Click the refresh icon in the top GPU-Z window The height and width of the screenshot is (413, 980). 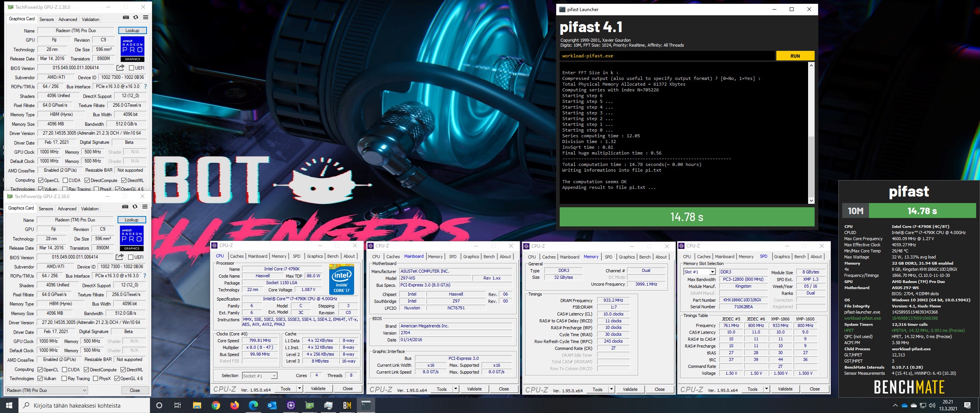coord(136,17)
